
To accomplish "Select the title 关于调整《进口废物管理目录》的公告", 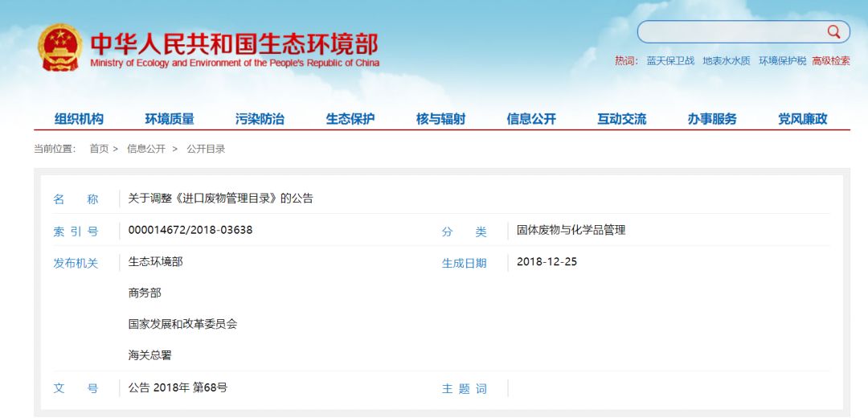I will tap(220, 199).
